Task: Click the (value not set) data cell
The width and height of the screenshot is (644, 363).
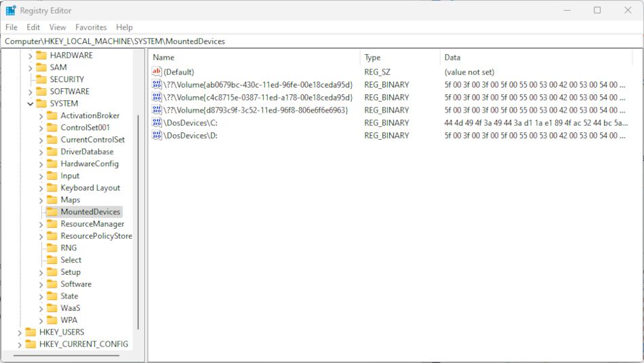Action: coord(470,72)
